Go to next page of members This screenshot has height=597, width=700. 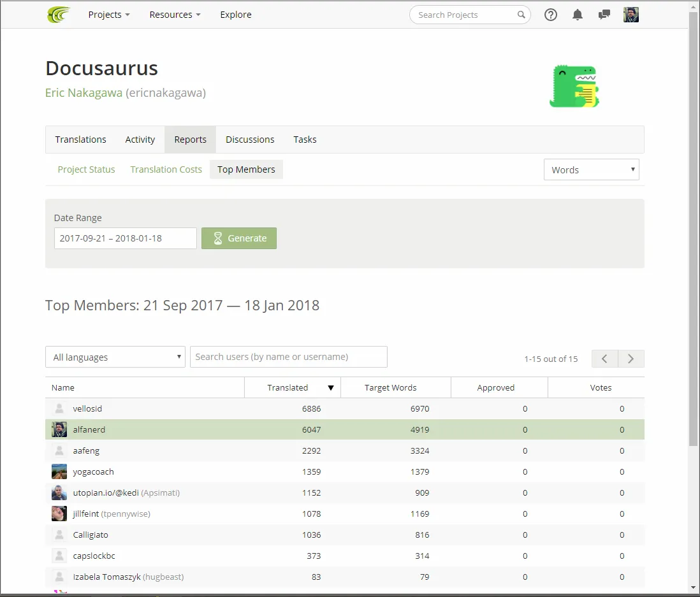coord(631,359)
